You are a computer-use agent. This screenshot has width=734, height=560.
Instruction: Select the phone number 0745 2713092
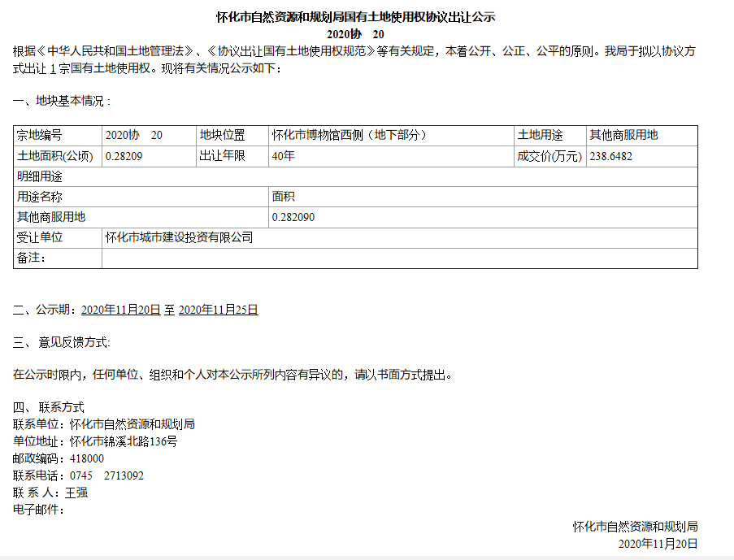point(106,475)
